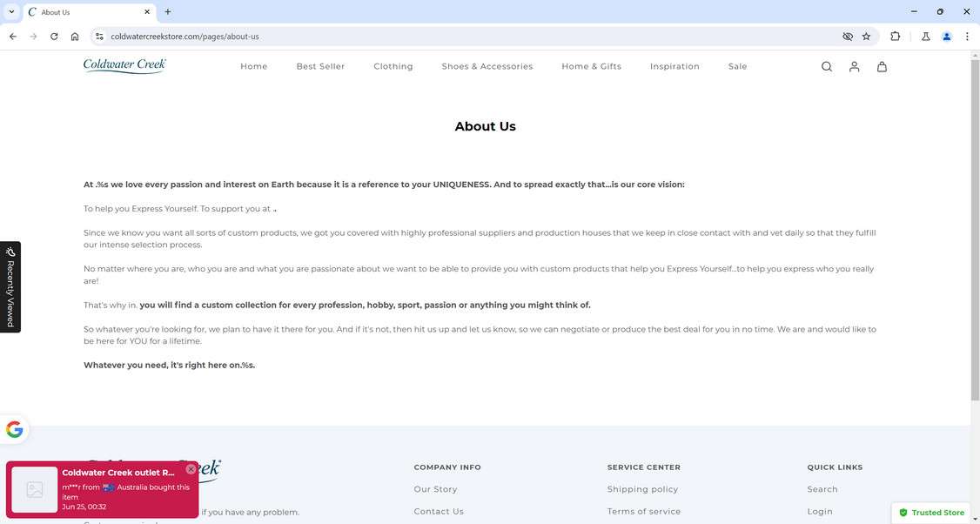Click the popup product image placeholder

tap(35, 489)
